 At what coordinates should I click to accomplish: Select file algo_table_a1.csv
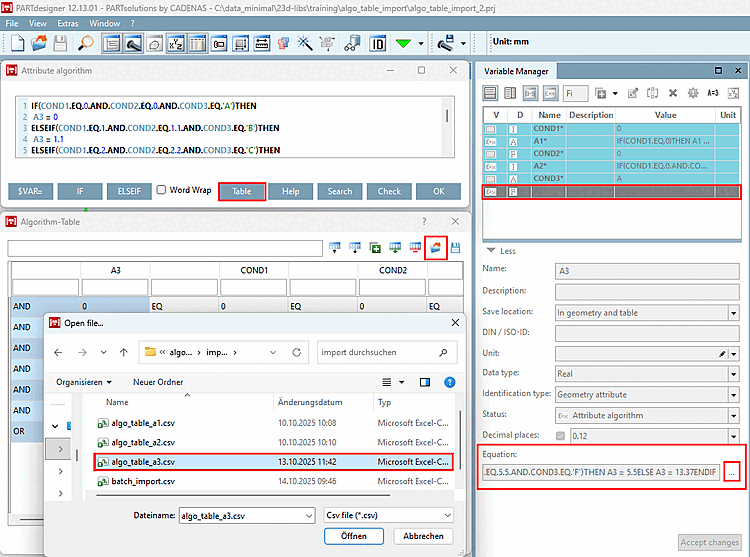pyautogui.click(x=273, y=423)
